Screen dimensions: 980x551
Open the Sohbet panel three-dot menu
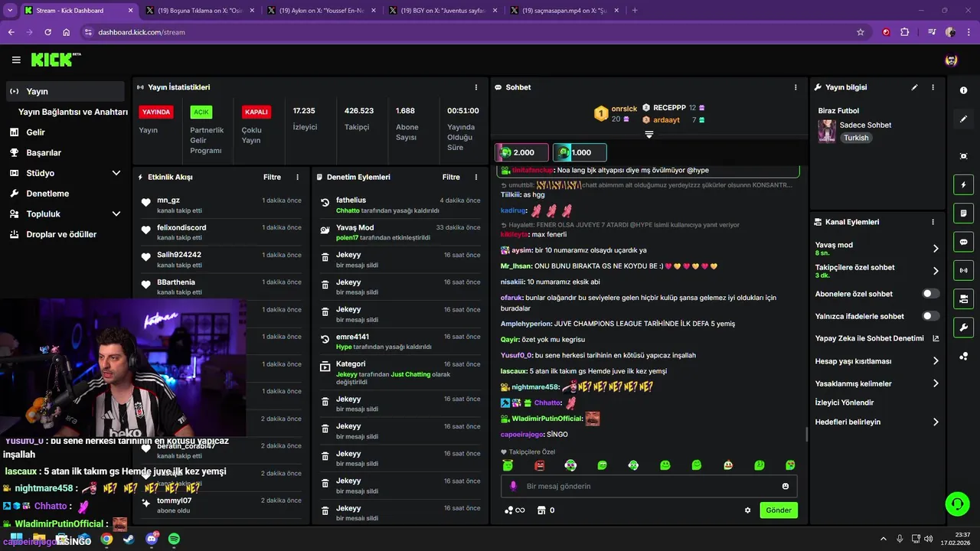[x=795, y=87]
